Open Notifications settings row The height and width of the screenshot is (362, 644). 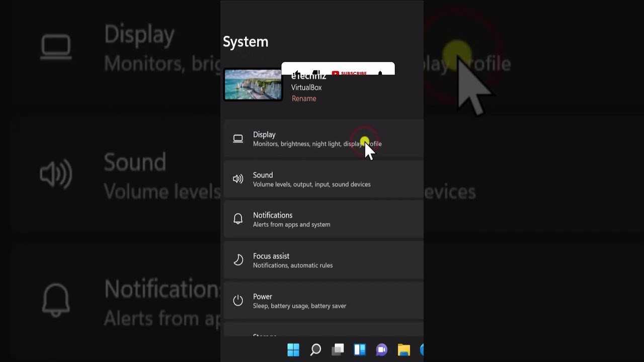pyautogui.click(x=324, y=220)
